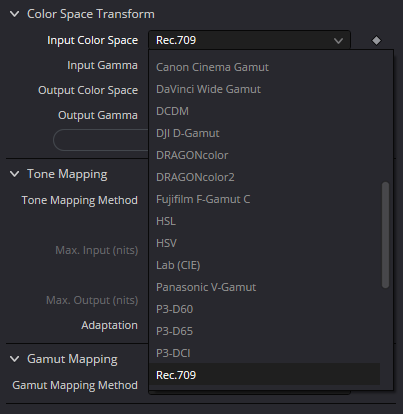Choose DRAGONcolor2 entry

264,177
